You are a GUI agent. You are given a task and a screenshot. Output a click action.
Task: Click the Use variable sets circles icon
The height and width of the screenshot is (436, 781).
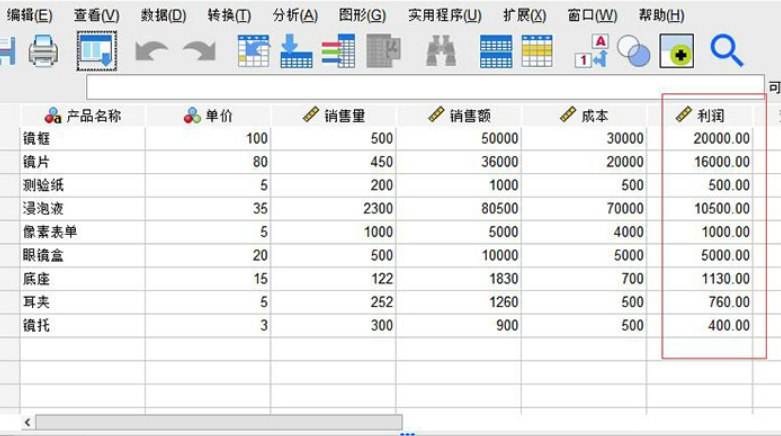(x=634, y=51)
